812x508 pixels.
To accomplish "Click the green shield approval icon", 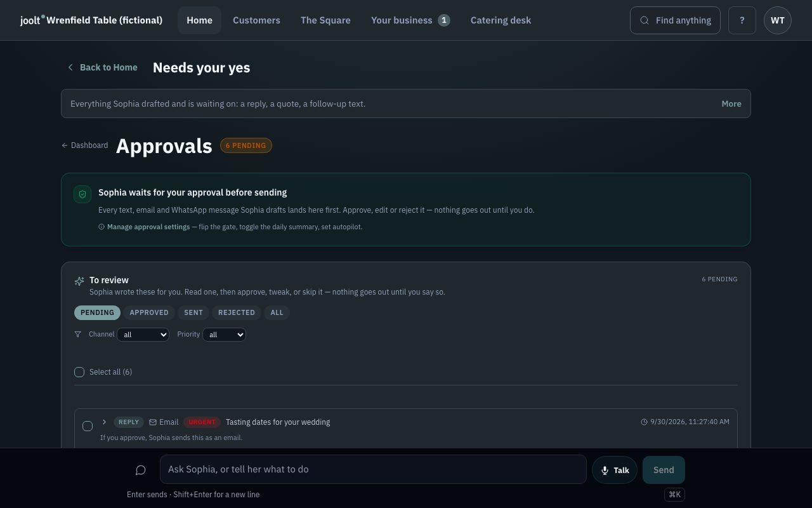I will click(82, 194).
